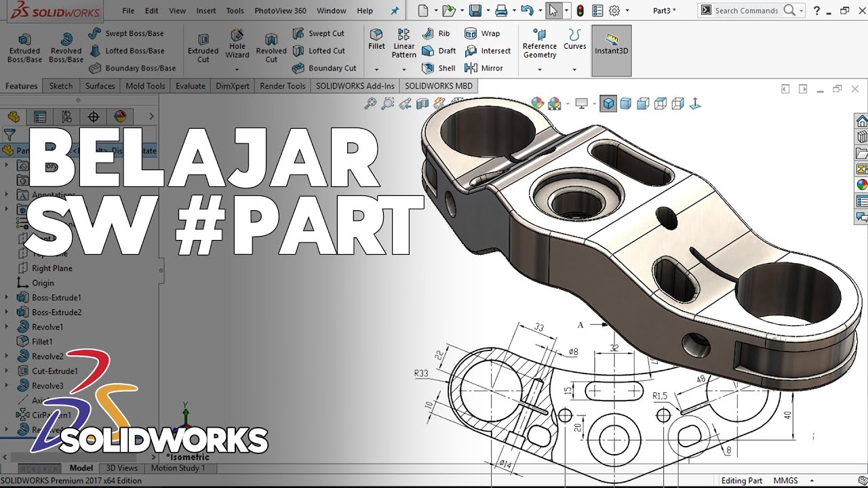
Task: Choose Lofted Boss/Base
Action: (x=126, y=51)
